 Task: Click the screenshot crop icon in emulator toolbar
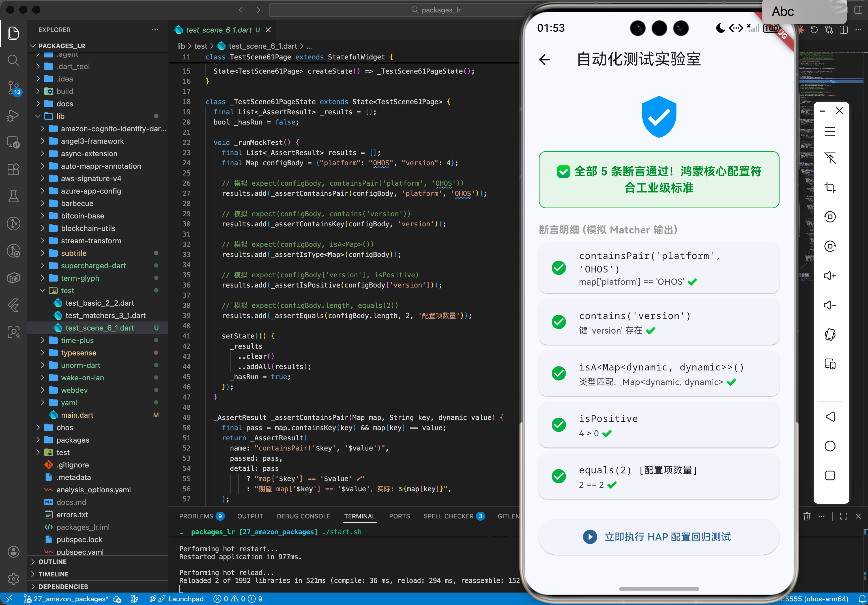click(x=831, y=187)
